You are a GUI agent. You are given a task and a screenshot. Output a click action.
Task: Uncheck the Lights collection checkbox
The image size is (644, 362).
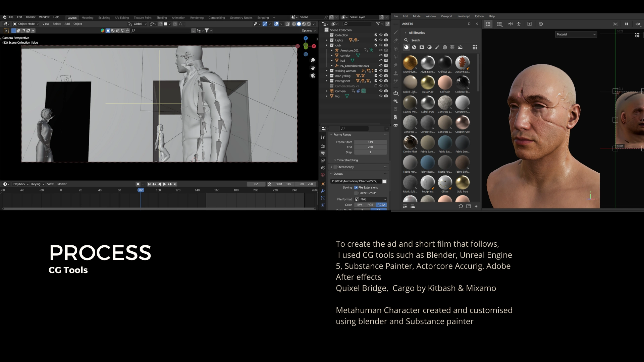[376, 40]
